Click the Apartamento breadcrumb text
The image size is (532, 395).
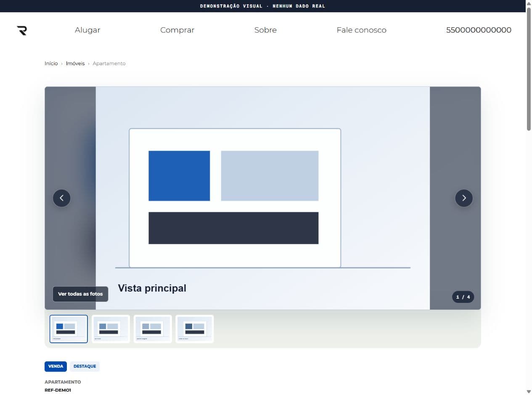tap(109, 64)
